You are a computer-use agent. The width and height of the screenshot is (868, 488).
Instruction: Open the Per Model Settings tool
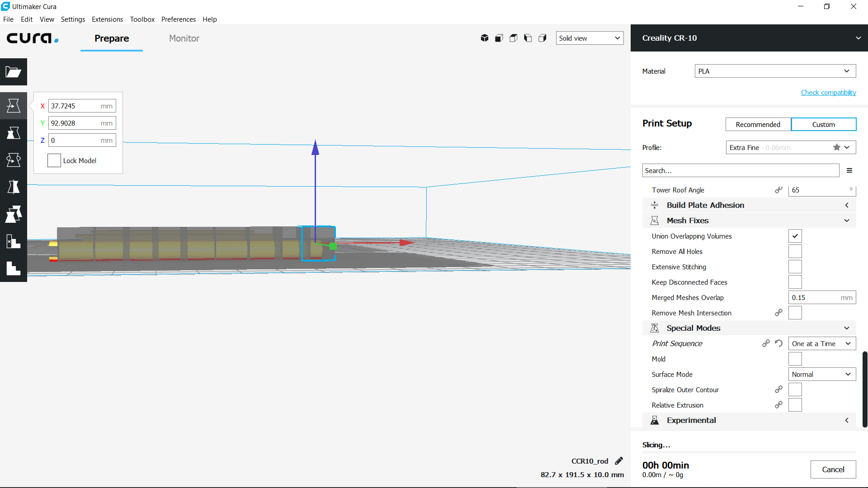pyautogui.click(x=14, y=214)
